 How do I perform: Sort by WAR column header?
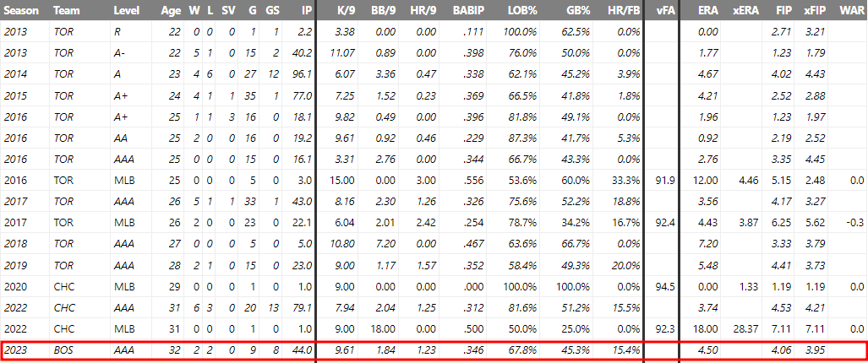[x=850, y=10]
